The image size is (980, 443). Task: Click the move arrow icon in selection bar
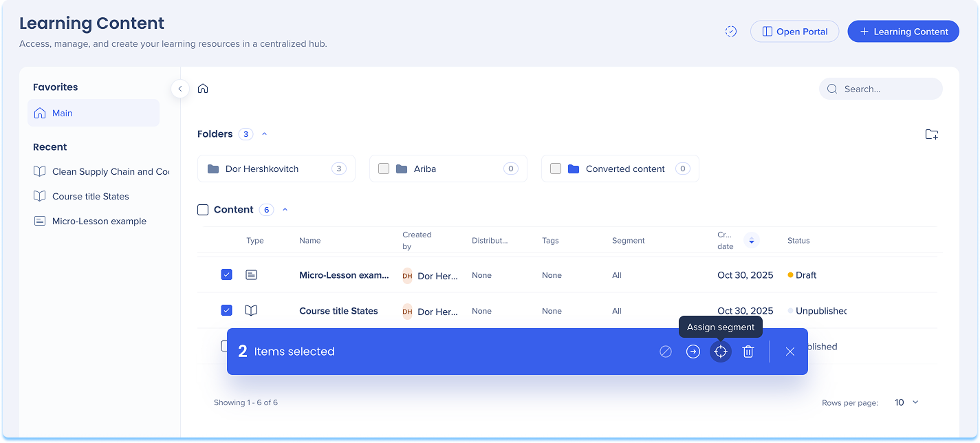(x=693, y=352)
